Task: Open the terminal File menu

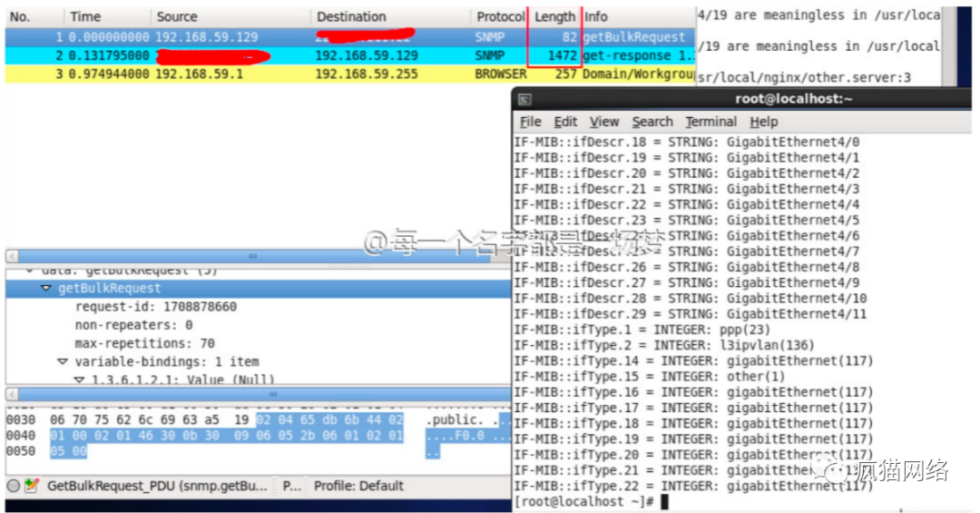Action: pos(530,122)
